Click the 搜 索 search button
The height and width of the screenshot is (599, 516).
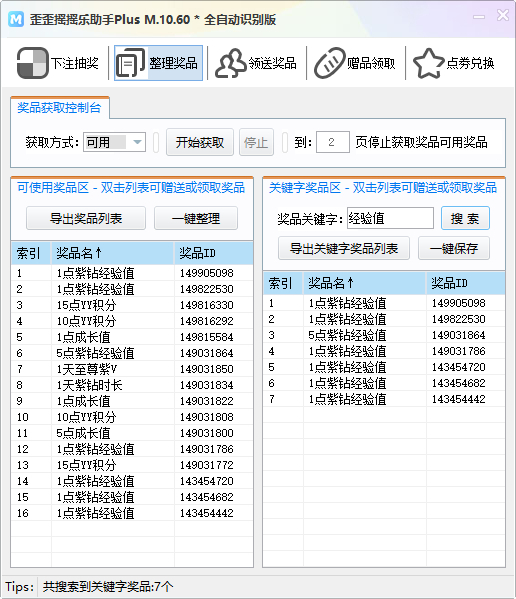click(465, 219)
